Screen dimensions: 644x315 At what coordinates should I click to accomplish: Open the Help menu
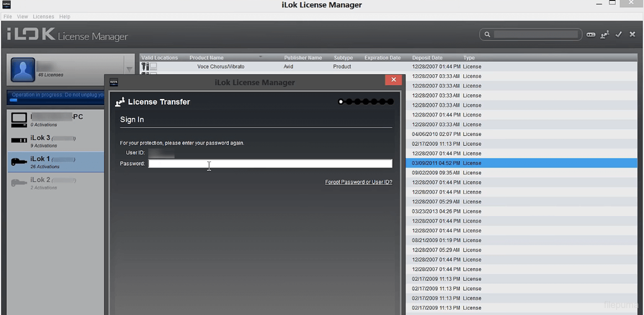pos(65,17)
